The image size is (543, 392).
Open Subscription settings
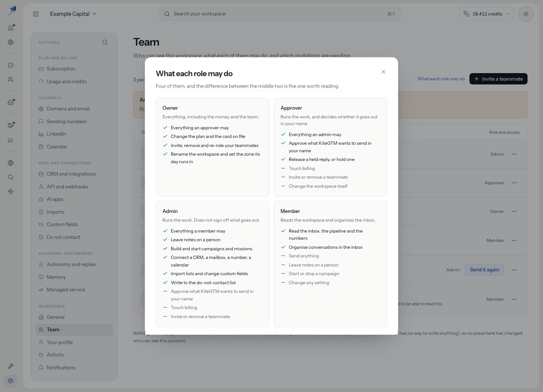[x=74, y=69]
